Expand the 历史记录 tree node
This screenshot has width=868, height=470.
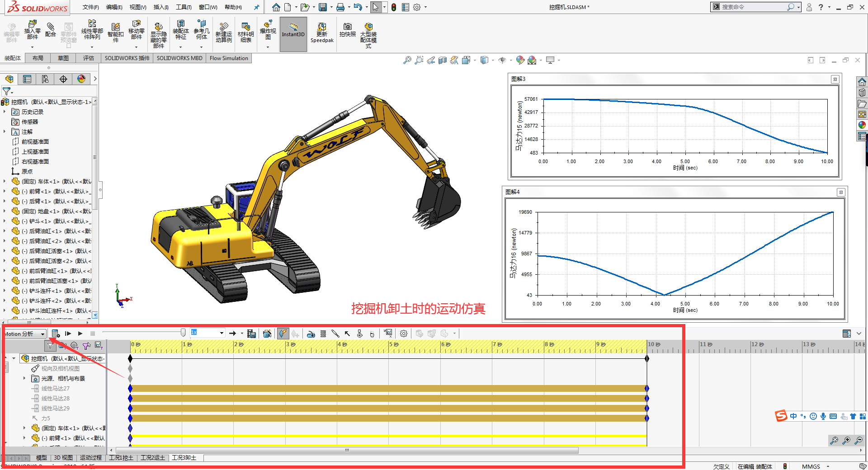click(x=5, y=112)
